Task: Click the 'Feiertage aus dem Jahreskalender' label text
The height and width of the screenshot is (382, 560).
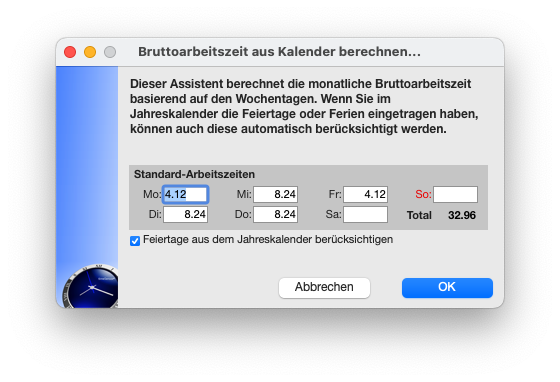Action: click(268, 240)
